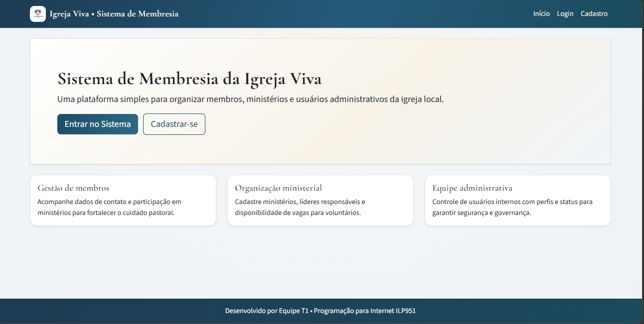Click the 'Cadastre ministérios' description text
The image size is (644, 324).
tap(300, 207)
